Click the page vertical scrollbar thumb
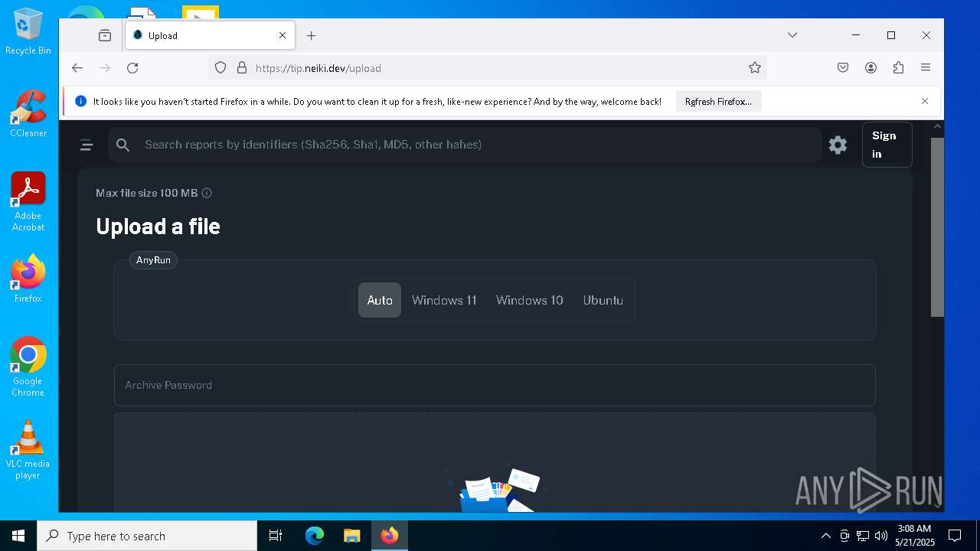Screen dimensions: 980x551 click(x=937, y=227)
